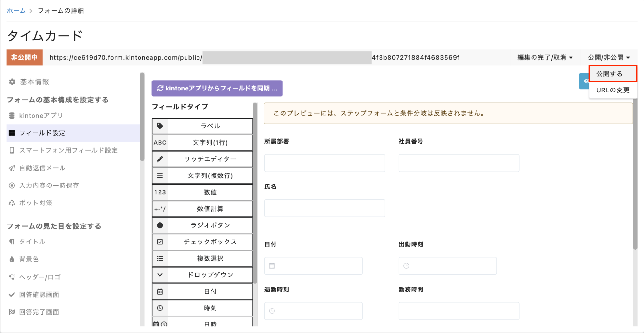Click the 所属部署 input field
644x333 pixels.
coord(324,163)
